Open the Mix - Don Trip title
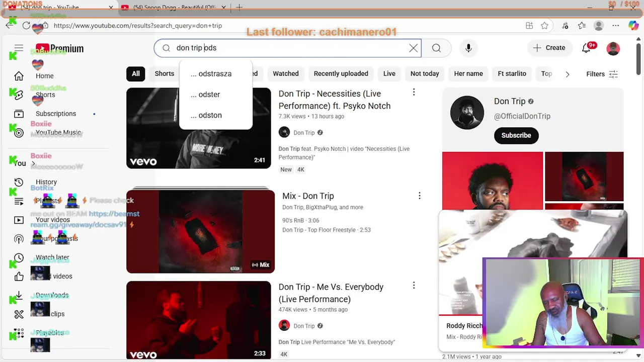 click(308, 196)
